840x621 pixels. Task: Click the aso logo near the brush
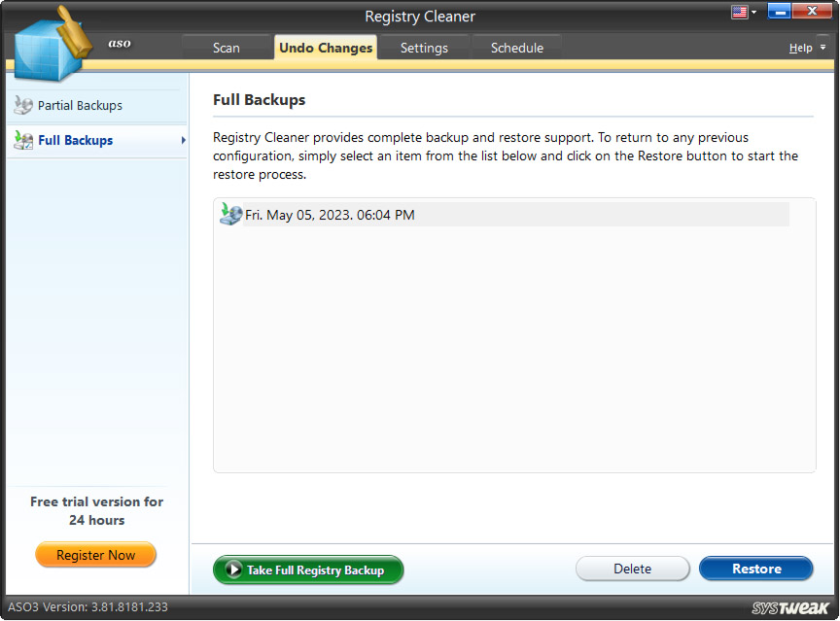(120, 43)
